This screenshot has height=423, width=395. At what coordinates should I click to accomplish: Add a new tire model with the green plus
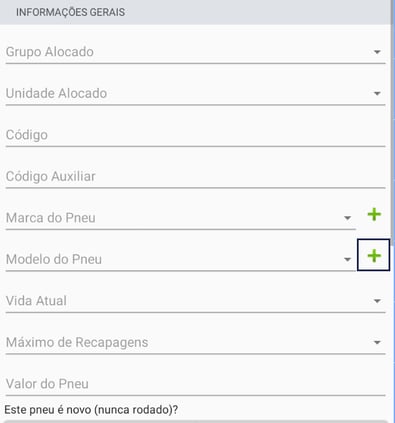click(374, 256)
